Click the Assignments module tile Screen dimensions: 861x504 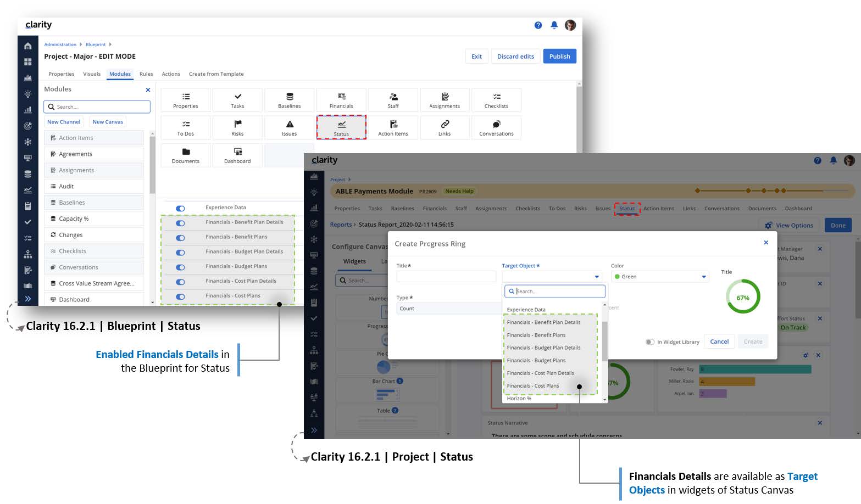click(x=445, y=100)
